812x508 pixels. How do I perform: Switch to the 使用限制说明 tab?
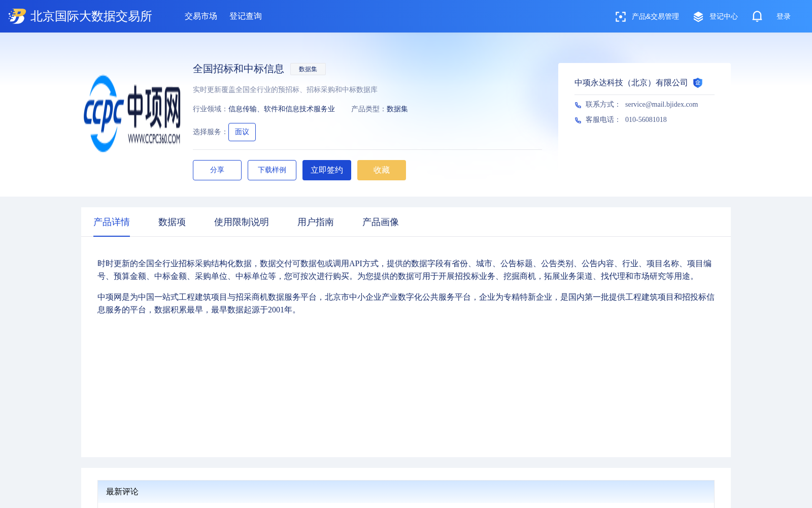(x=242, y=222)
